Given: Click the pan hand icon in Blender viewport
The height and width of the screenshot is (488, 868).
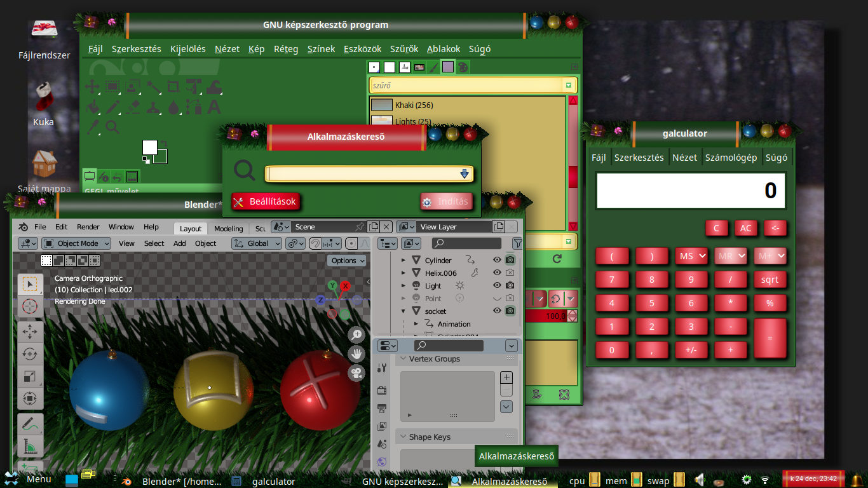Looking at the screenshot, I should coord(356,354).
